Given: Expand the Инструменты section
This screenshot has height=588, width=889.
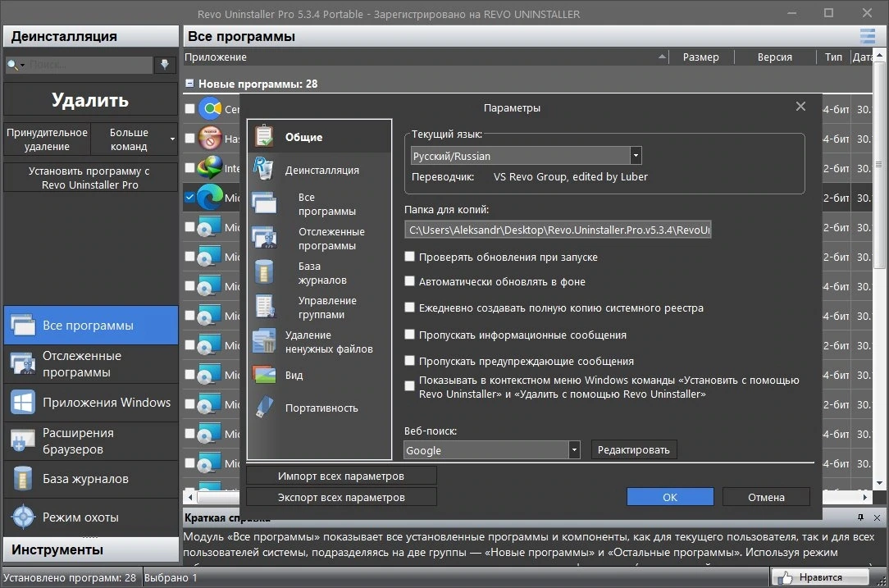Looking at the screenshot, I should [91, 549].
